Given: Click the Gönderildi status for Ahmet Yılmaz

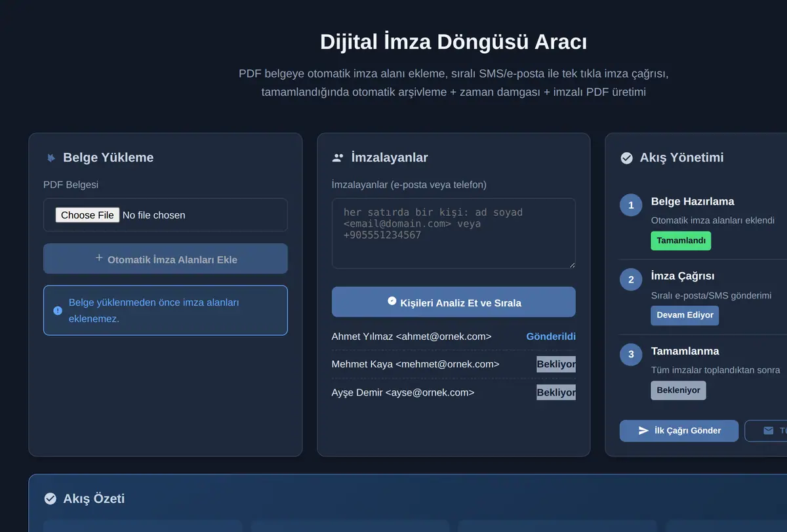Looking at the screenshot, I should [551, 337].
